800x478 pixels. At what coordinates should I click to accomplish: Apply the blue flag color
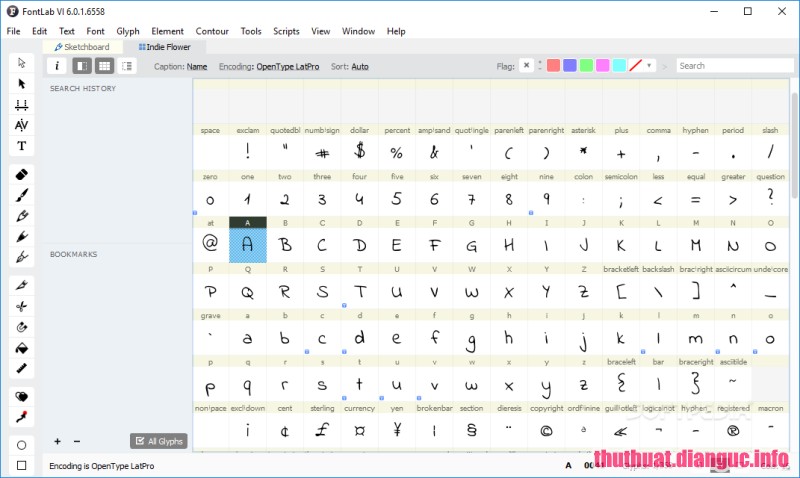[x=569, y=65]
